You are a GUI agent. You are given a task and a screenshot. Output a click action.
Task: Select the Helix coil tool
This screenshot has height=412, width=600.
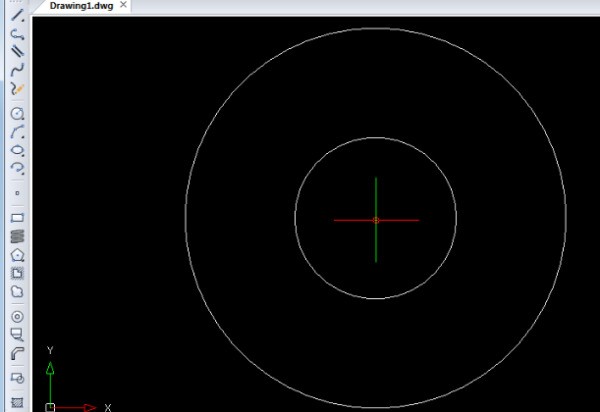17,236
